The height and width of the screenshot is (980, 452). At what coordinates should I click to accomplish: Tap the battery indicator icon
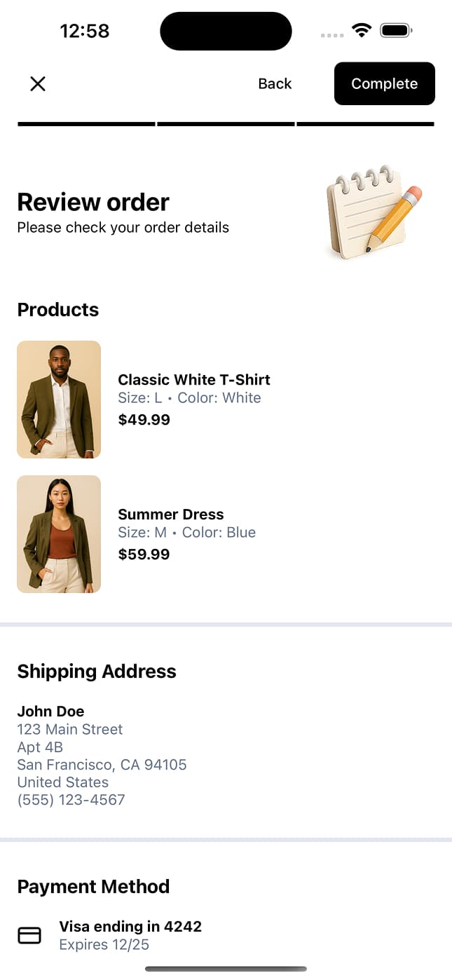(395, 30)
